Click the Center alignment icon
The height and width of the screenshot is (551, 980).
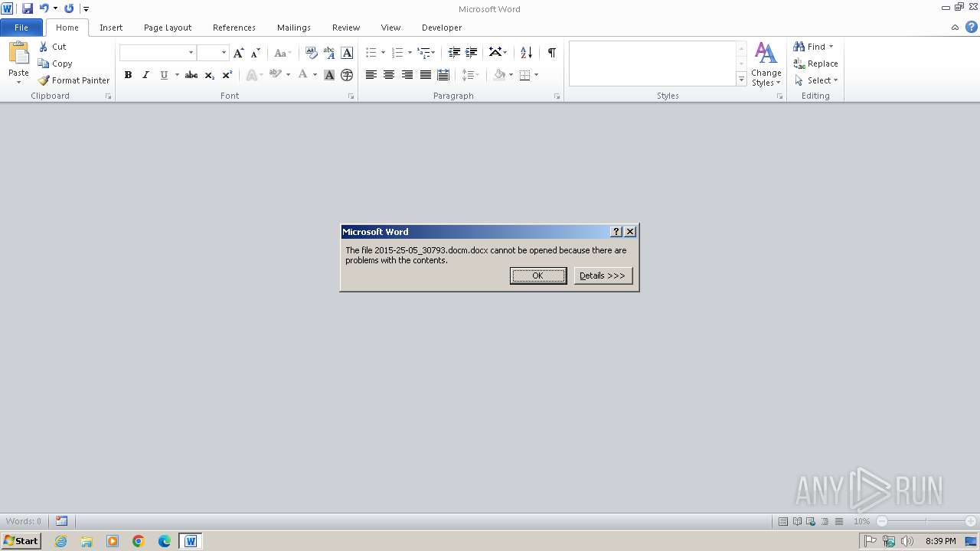click(x=389, y=75)
